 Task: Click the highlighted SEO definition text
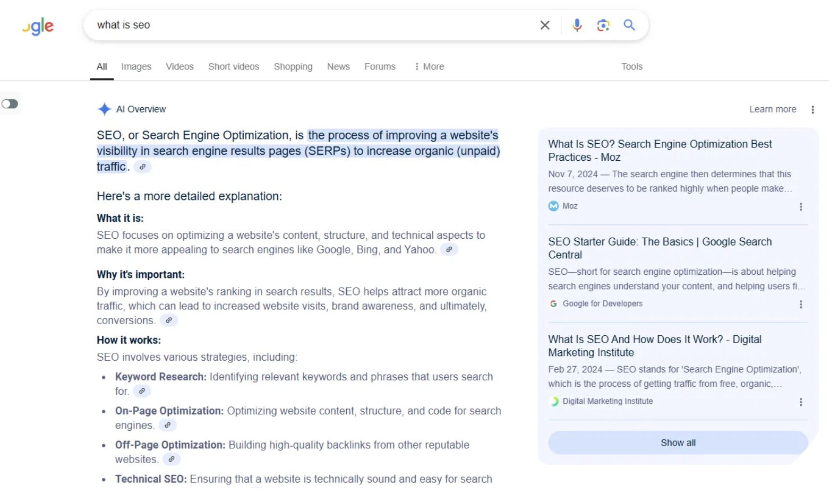pos(298,151)
